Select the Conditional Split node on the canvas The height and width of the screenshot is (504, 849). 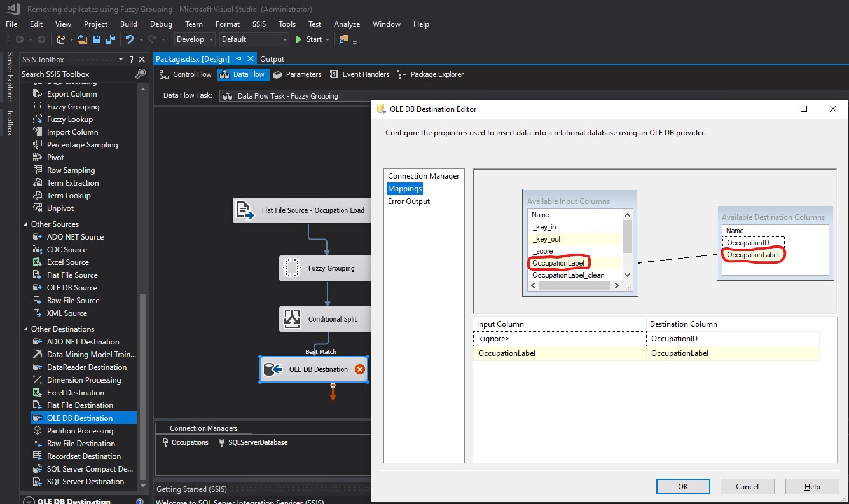click(x=325, y=319)
